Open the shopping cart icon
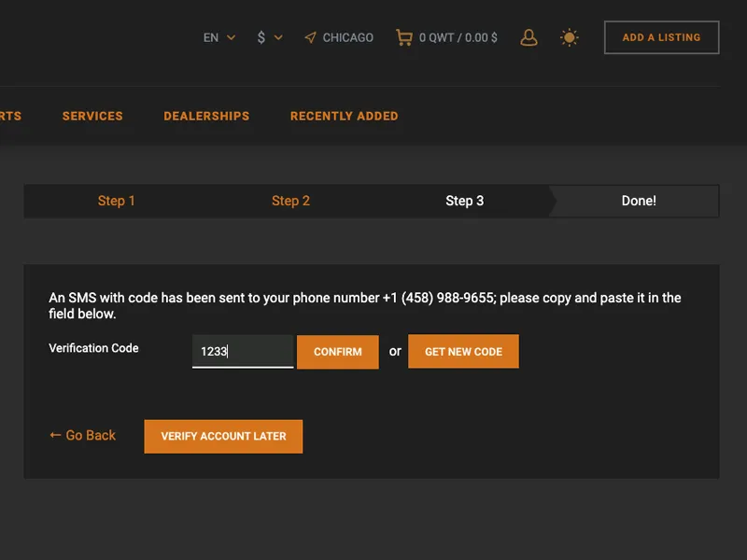Image resolution: width=747 pixels, height=560 pixels. (x=404, y=37)
